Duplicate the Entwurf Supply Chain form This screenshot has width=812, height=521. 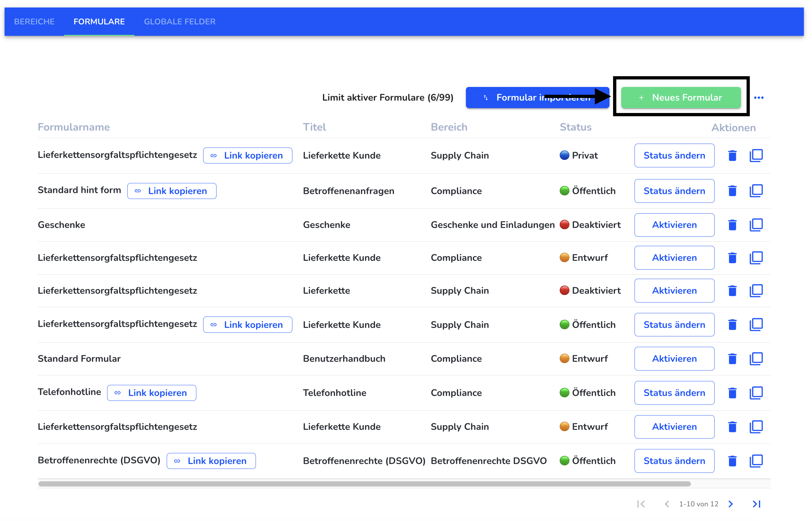coord(756,427)
